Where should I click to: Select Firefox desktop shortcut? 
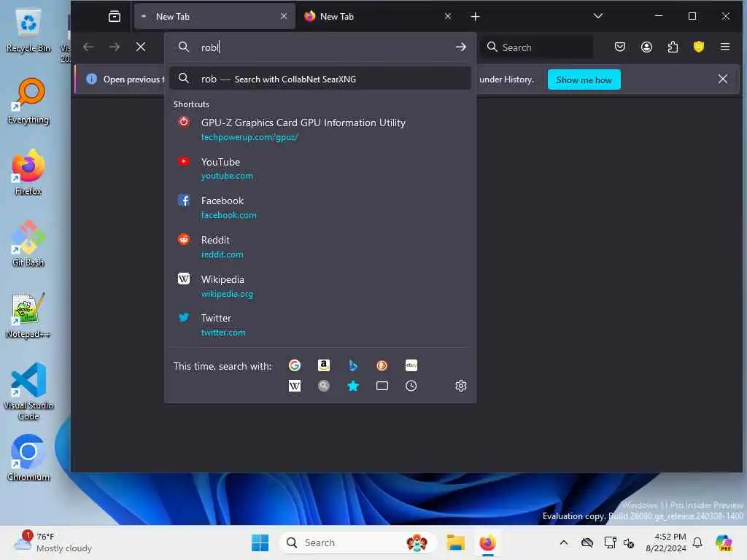(28, 172)
